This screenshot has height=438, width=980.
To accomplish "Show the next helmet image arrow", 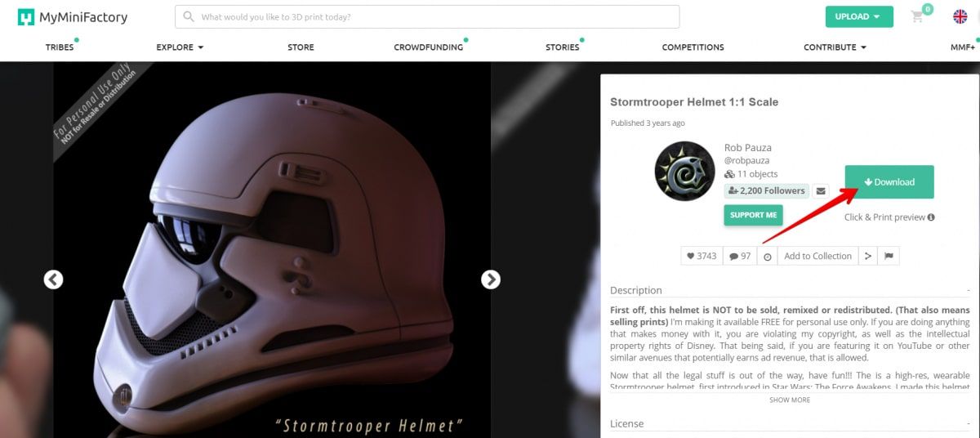I will pos(490,279).
